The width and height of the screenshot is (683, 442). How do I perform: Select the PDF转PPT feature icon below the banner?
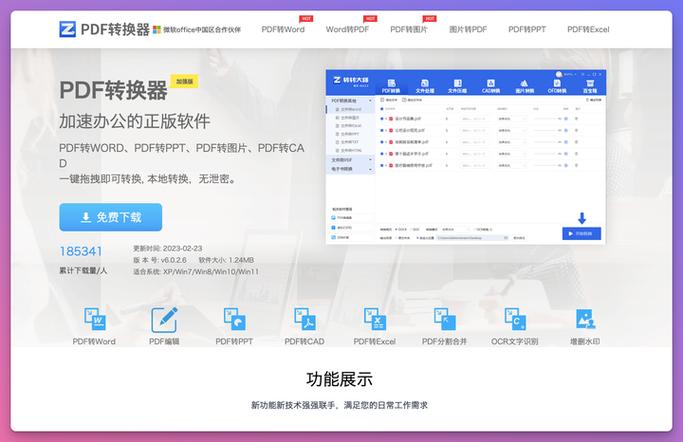point(234,320)
